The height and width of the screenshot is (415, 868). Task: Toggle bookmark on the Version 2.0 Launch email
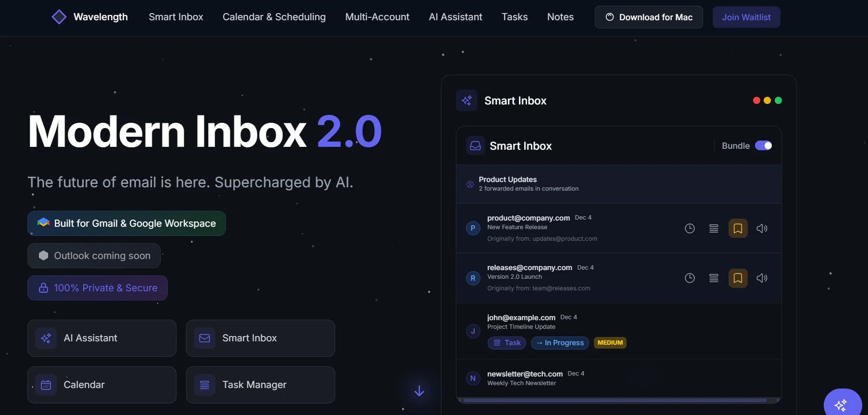(x=738, y=278)
